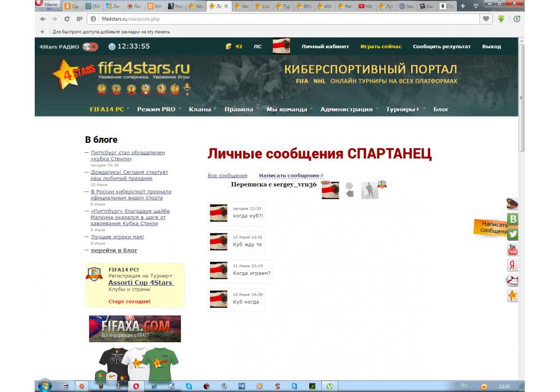This screenshot has width=560, height=392.
Task: Click the browser reload button
Action: pyautogui.click(x=67, y=18)
